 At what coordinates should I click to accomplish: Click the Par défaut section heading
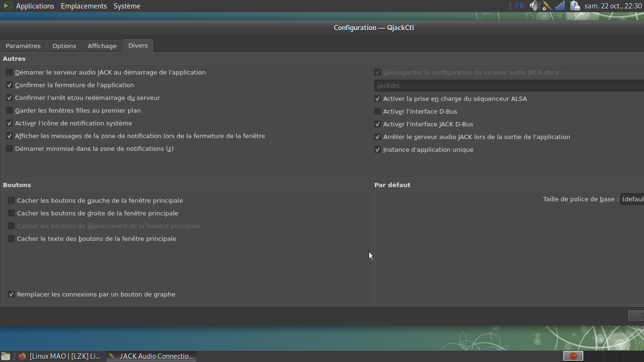click(x=392, y=185)
